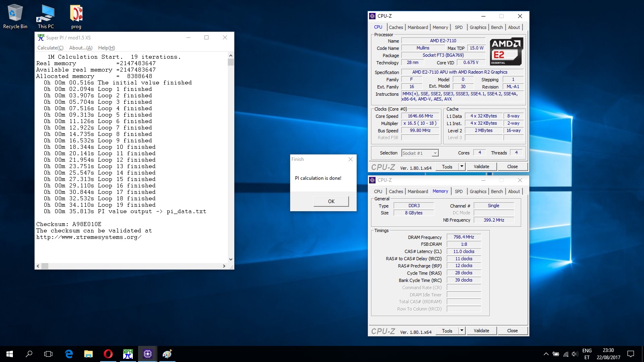Open the Calculate menu in Super PI
The height and width of the screenshot is (362, 644).
tap(50, 48)
